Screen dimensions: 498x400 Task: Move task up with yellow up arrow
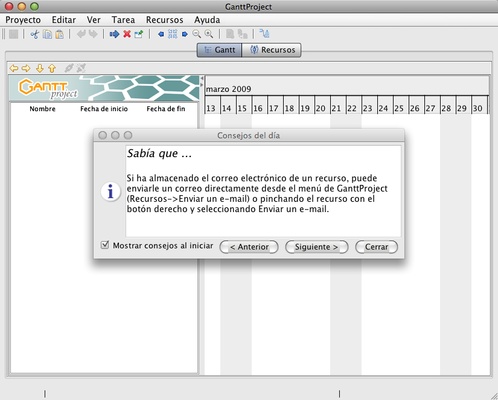(x=52, y=68)
